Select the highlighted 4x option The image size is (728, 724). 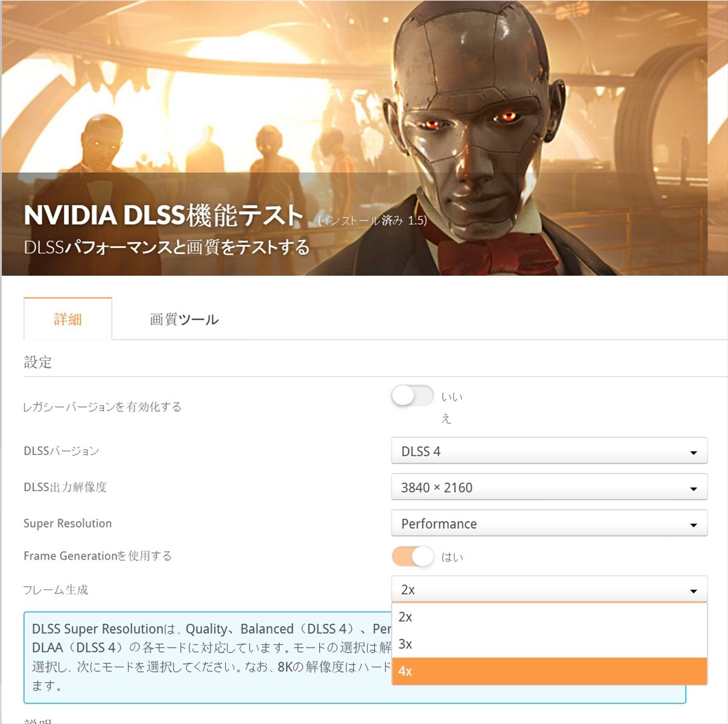click(x=549, y=671)
